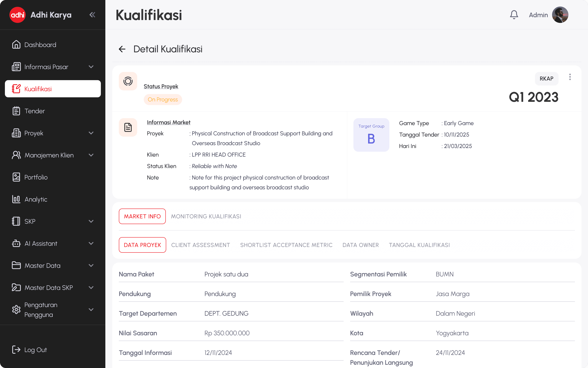Click the RKAP badge button
This screenshot has height=368, width=588.
(546, 79)
